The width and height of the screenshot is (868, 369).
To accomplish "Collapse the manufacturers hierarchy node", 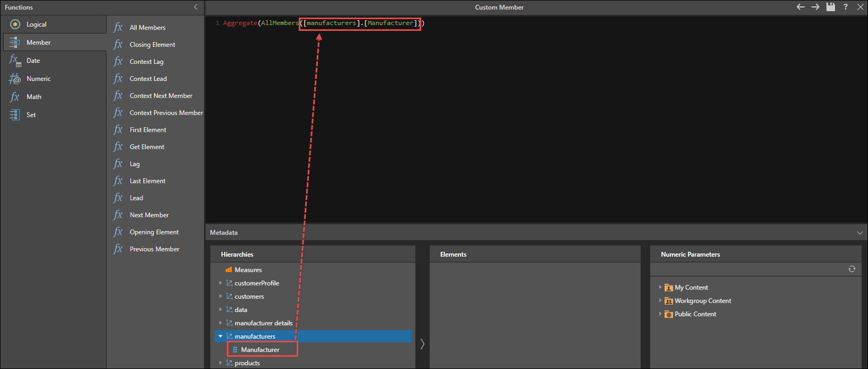I will pos(220,337).
